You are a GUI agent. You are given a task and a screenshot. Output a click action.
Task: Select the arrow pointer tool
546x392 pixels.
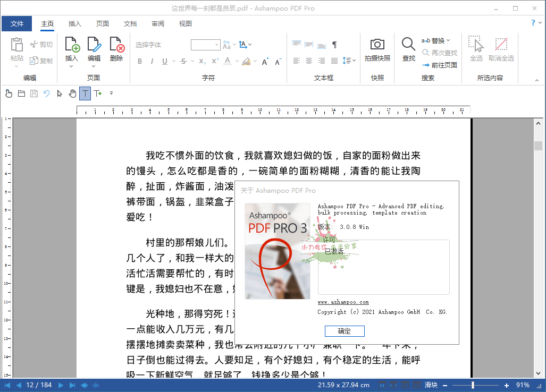(x=60, y=93)
